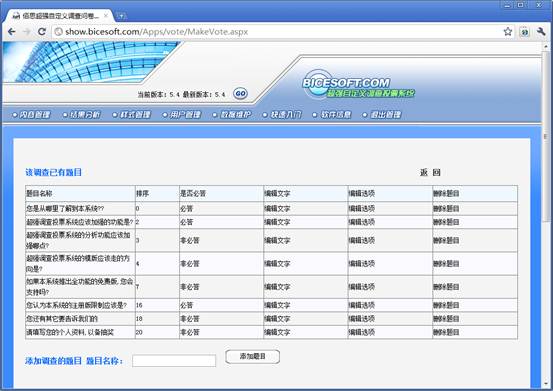Viewport: 553px width, 391px height.
Task: Click the browser back arrow
Action: (11, 32)
